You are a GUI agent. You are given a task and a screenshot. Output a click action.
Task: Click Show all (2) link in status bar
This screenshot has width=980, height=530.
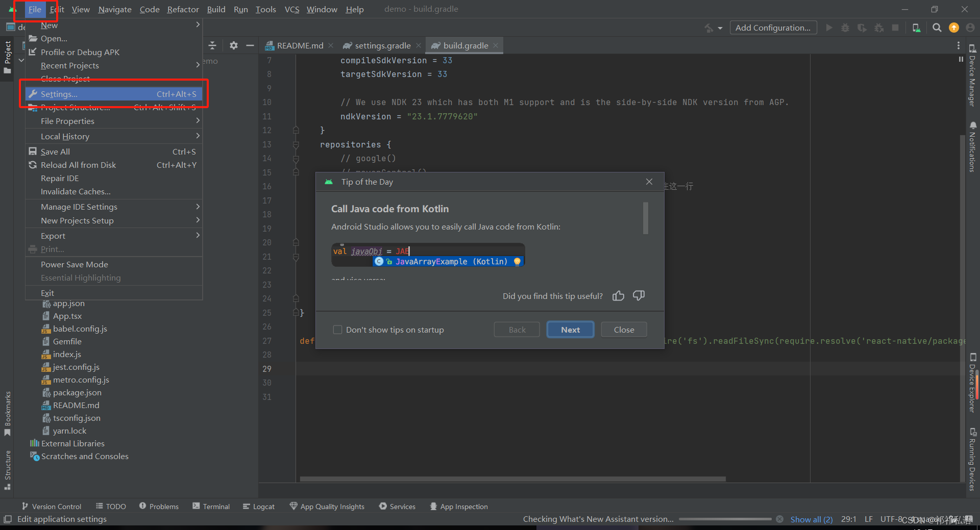pyautogui.click(x=811, y=519)
